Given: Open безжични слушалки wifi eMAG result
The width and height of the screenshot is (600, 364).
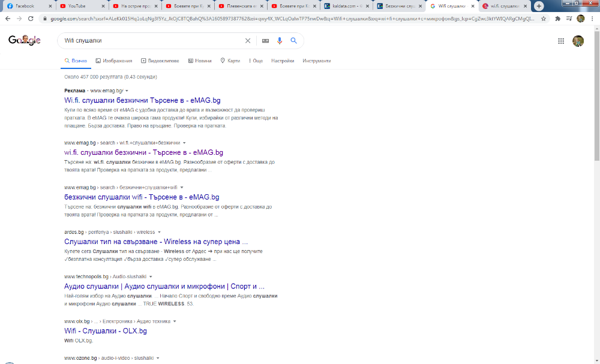Looking at the screenshot, I should tap(142, 197).
